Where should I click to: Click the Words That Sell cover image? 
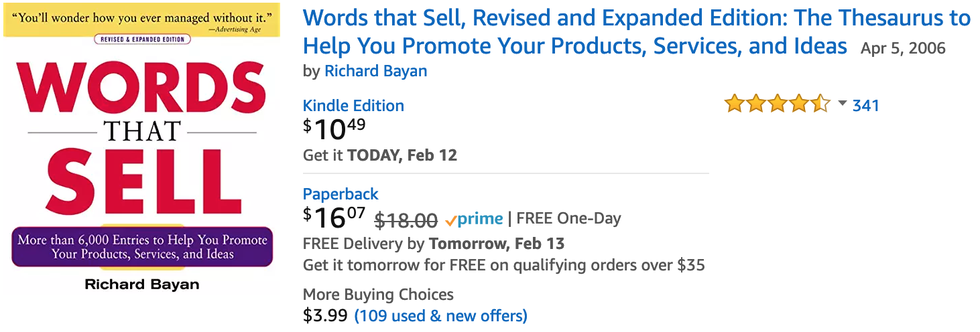click(x=142, y=150)
